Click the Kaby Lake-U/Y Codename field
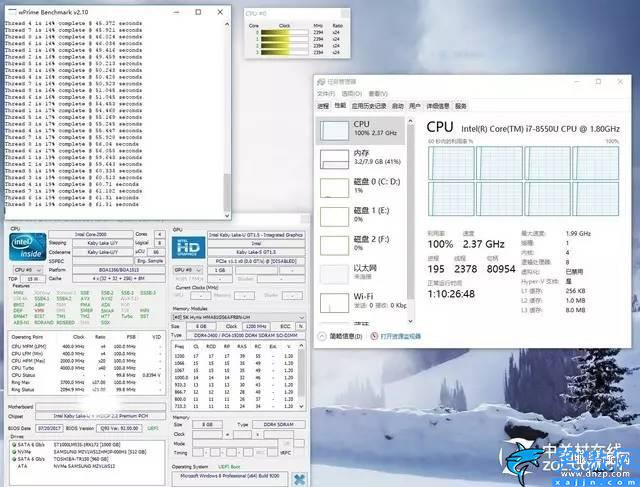 pyautogui.click(x=103, y=252)
